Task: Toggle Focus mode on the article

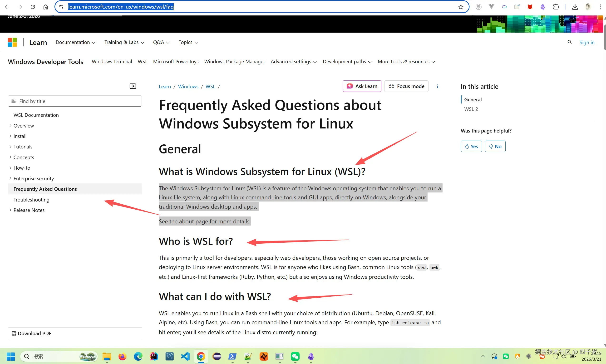Action: pyautogui.click(x=406, y=86)
